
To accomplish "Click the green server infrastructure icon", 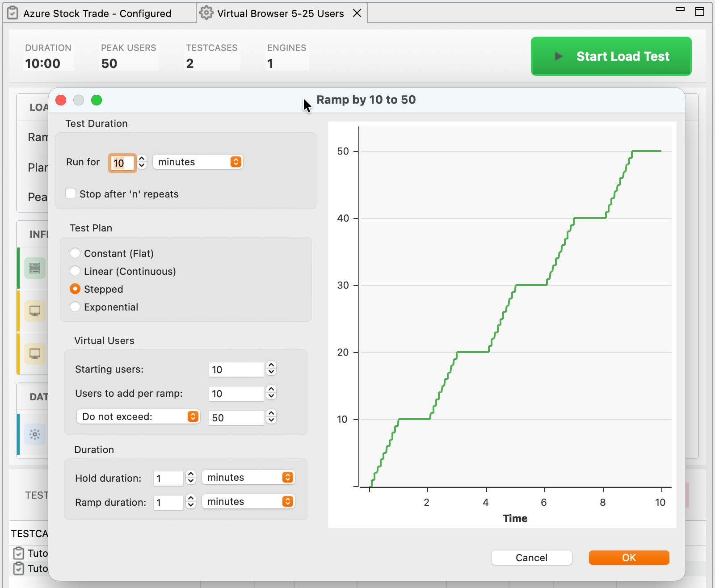I will pyautogui.click(x=35, y=268).
